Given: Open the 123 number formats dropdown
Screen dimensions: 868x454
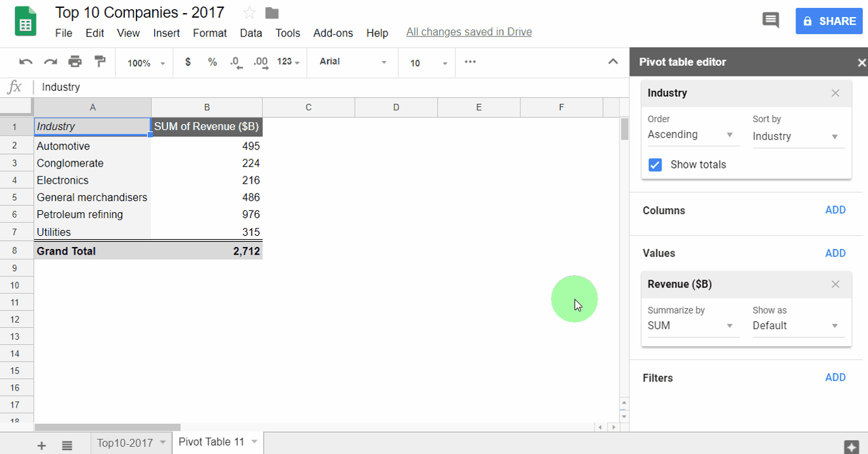Looking at the screenshot, I should [x=288, y=62].
